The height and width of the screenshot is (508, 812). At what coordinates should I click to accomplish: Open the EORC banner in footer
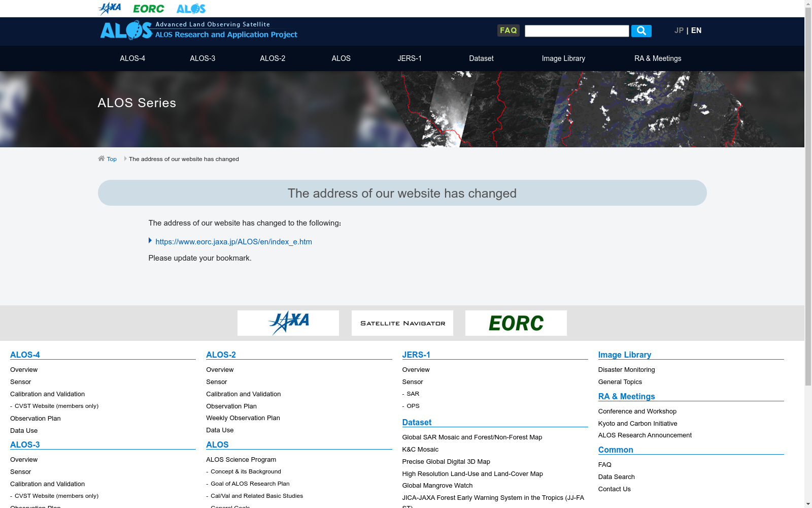pyautogui.click(x=516, y=323)
